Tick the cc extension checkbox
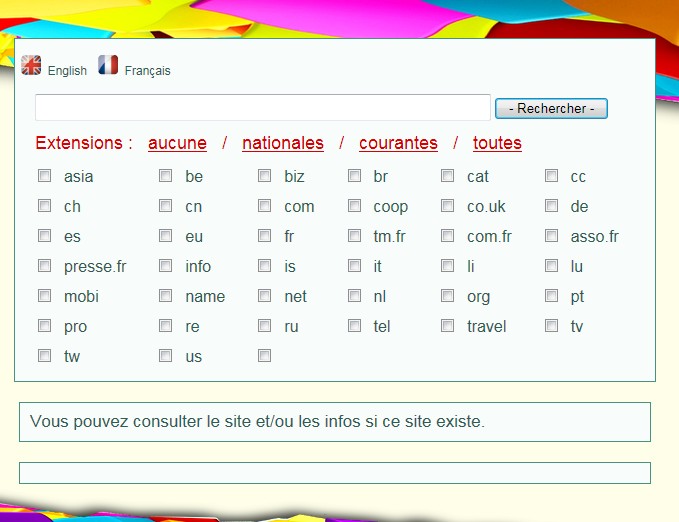Image resolution: width=679 pixels, height=522 pixels. 551,175
